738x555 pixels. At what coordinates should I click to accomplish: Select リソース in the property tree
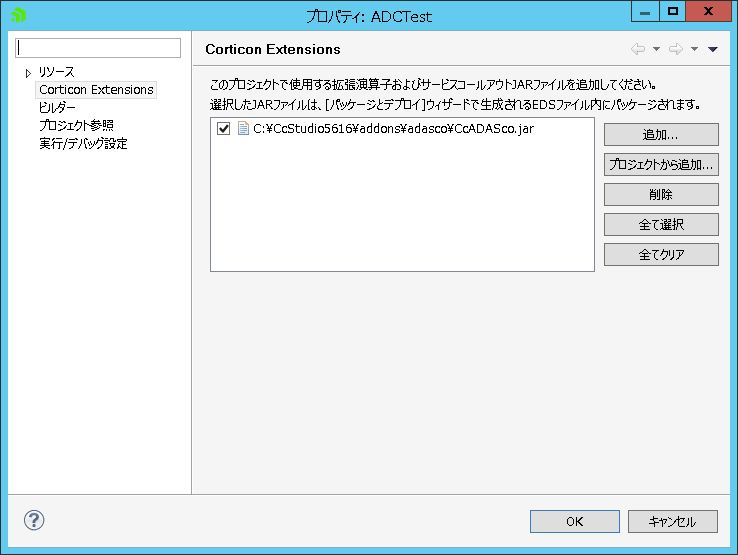(x=56, y=72)
